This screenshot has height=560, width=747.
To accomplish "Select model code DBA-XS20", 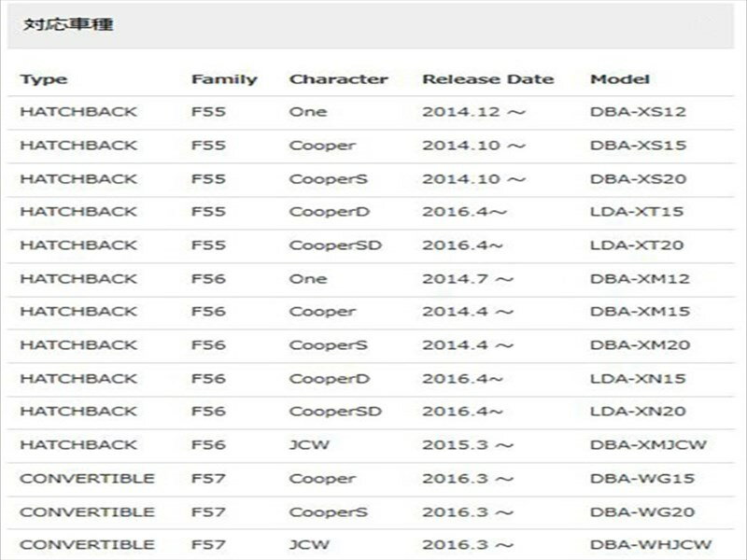I will [639, 178].
